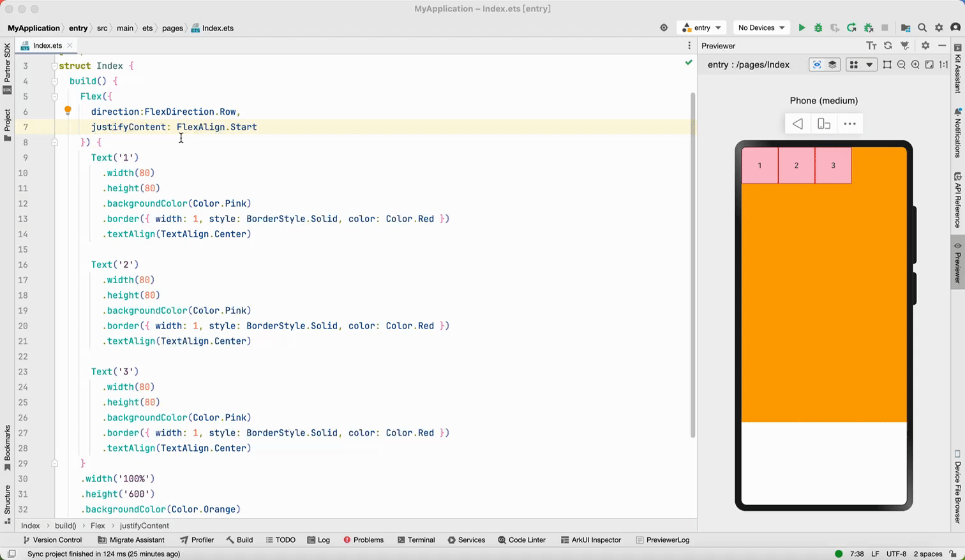Open the entry module configuration dropdown
The width and height of the screenshot is (965, 560).
pos(702,28)
